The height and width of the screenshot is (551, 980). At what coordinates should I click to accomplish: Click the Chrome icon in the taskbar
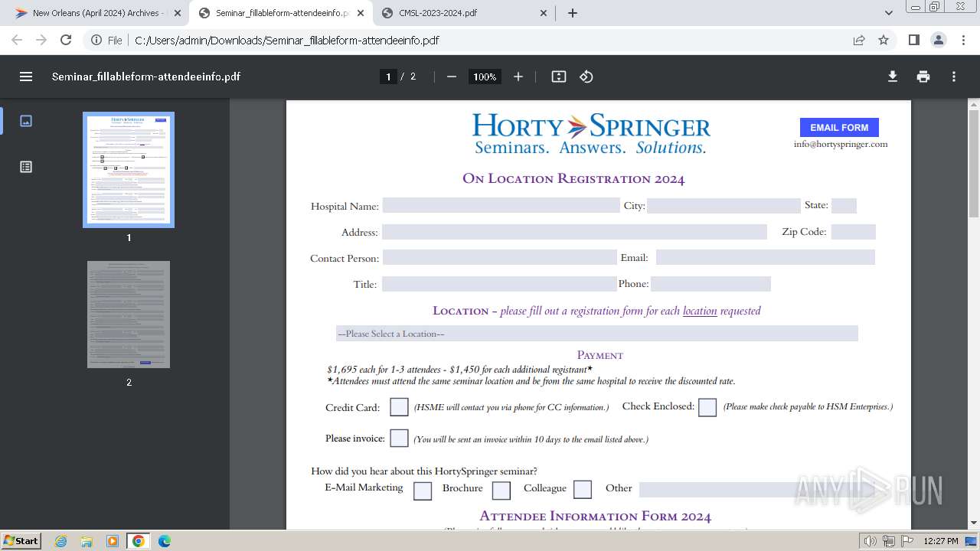tap(139, 541)
